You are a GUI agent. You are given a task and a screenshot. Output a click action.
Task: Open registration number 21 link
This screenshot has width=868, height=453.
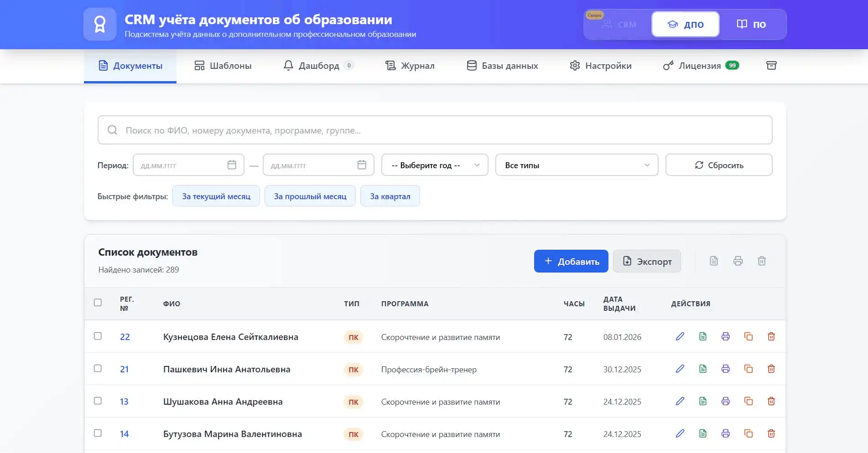(x=125, y=369)
